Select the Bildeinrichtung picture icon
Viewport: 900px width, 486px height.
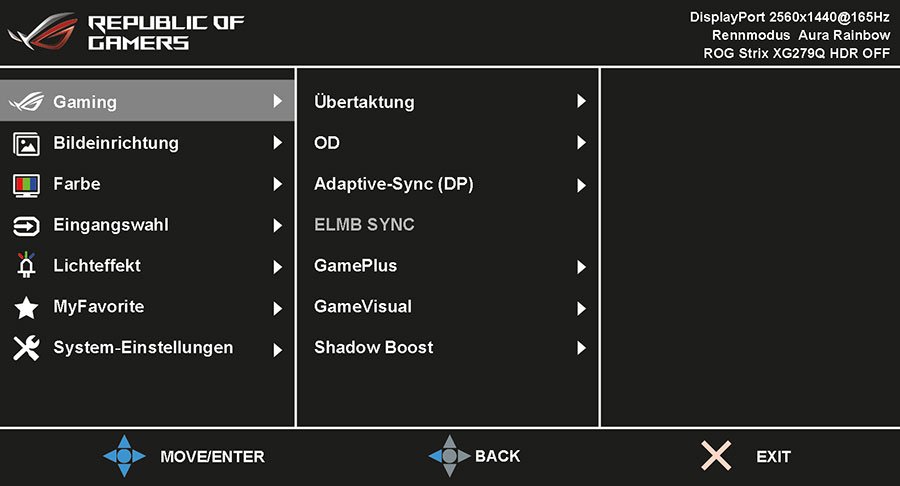(x=26, y=144)
